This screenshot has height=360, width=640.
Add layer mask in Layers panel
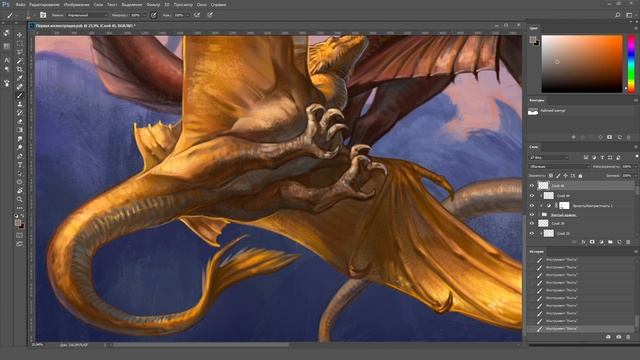click(x=592, y=242)
